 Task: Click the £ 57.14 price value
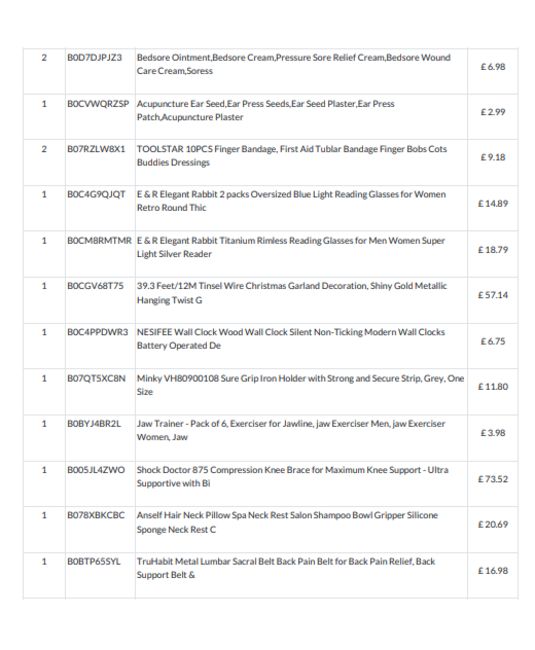coord(493,295)
